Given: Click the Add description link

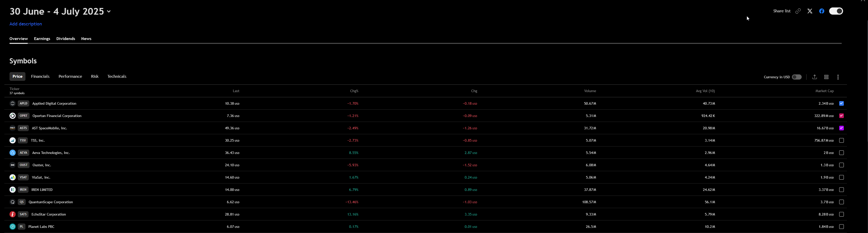Looking at the screenshot, I should point(26,24).
